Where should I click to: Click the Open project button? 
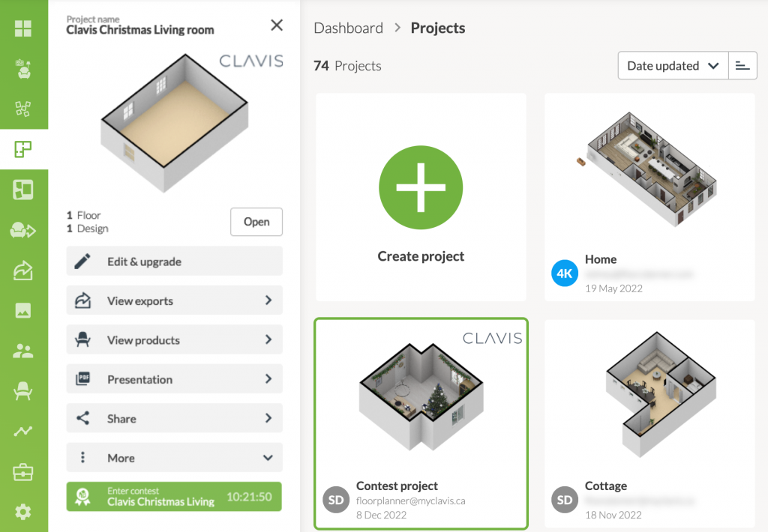pos(256,222)
